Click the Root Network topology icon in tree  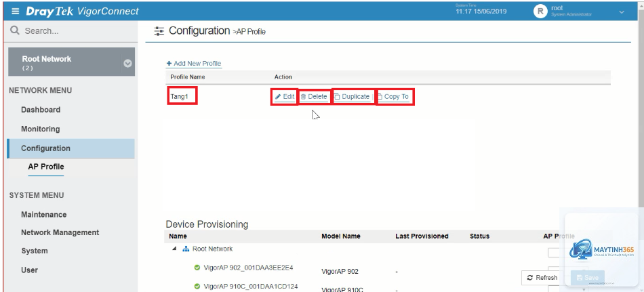(x=186, y=249)
